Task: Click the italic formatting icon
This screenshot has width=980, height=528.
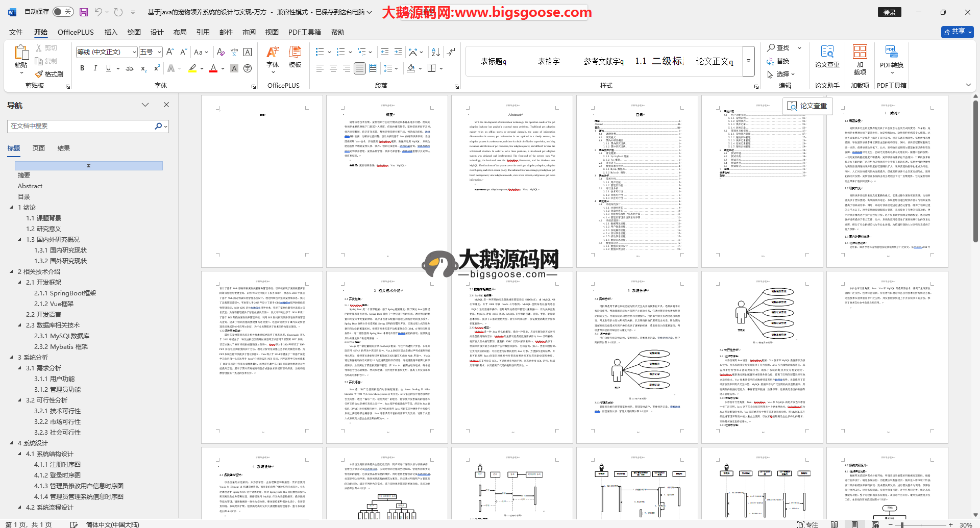Action: click(95, 68)
